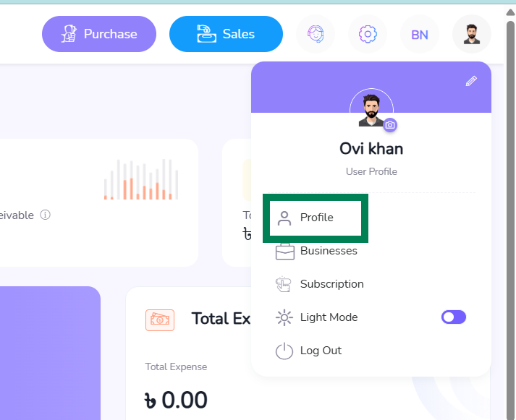Click the briefcase icon beside Businesses
Screen dimensions: 516x420
284,251
